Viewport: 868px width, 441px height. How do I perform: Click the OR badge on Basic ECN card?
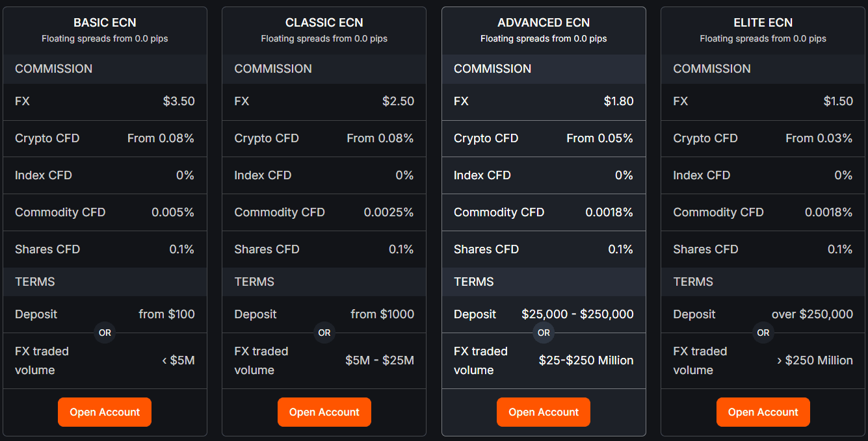(x=105, y=333)
